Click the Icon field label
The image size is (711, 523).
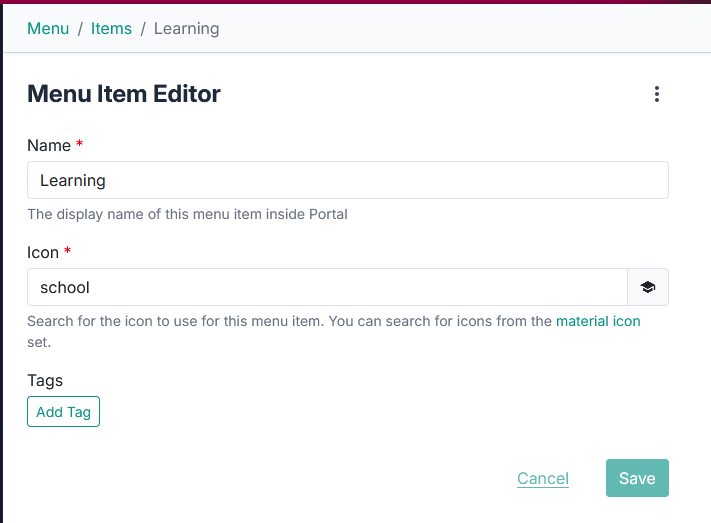(x=43, y=253)
